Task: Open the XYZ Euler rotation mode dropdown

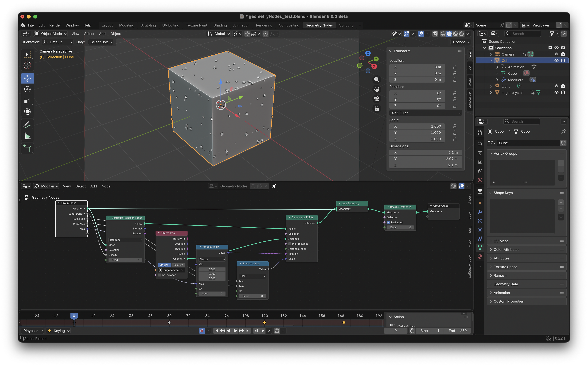Action: [x=425, y=113]
